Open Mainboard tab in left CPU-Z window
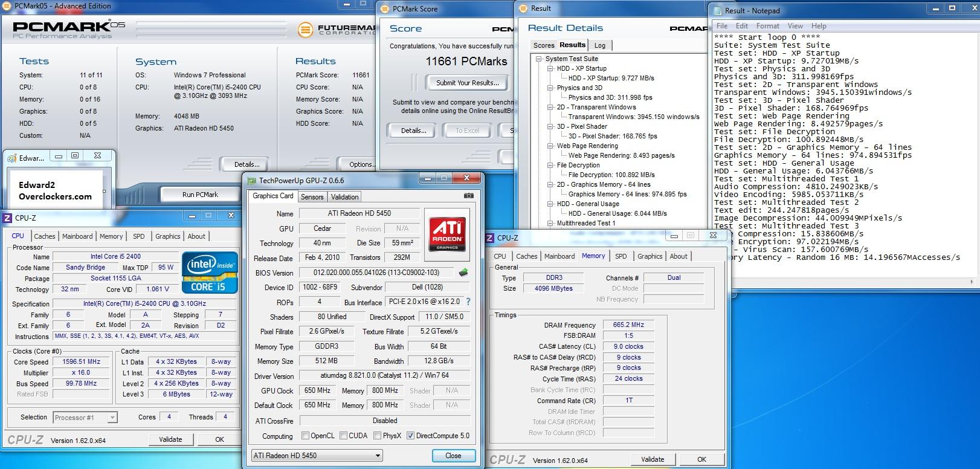 (77, 236)
